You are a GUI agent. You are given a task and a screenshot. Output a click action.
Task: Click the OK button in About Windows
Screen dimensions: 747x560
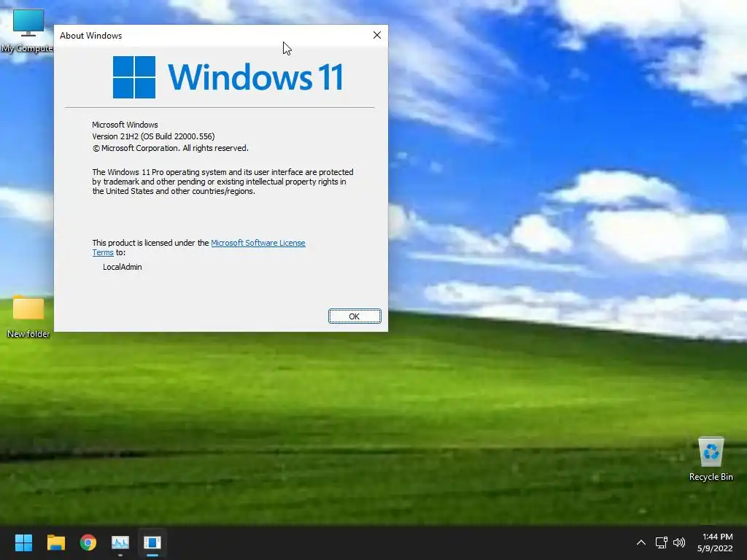pos(355,316)
